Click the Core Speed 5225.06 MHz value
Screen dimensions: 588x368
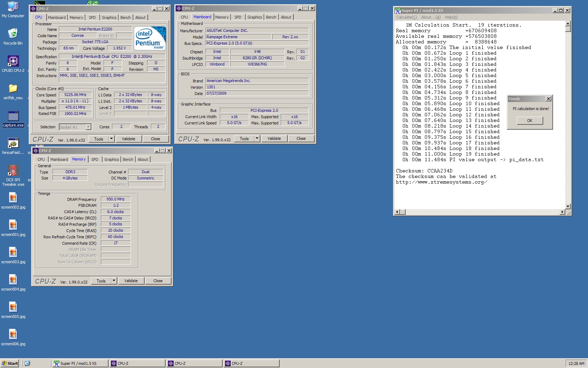pyautogui.click(x=75, y=95)
